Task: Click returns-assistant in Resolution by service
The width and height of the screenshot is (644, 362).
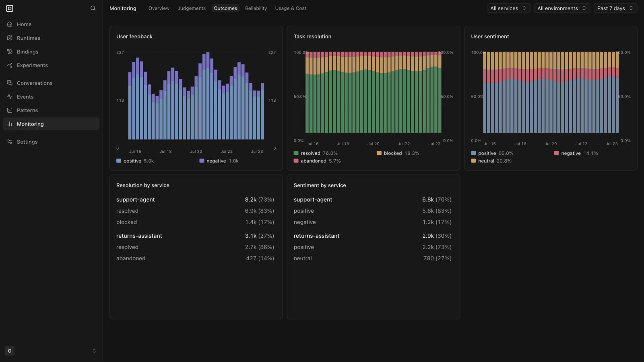Action: point(139,236)
